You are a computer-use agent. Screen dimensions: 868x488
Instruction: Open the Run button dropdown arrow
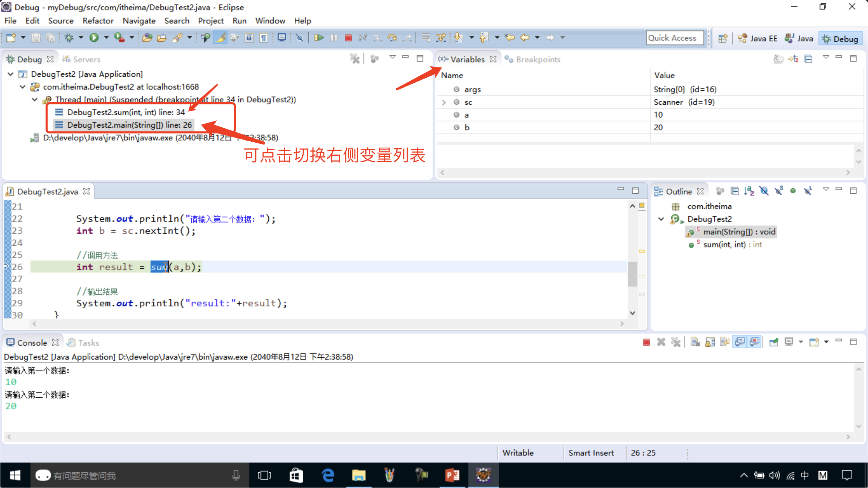pyautogui.click(x=106, y=38)
